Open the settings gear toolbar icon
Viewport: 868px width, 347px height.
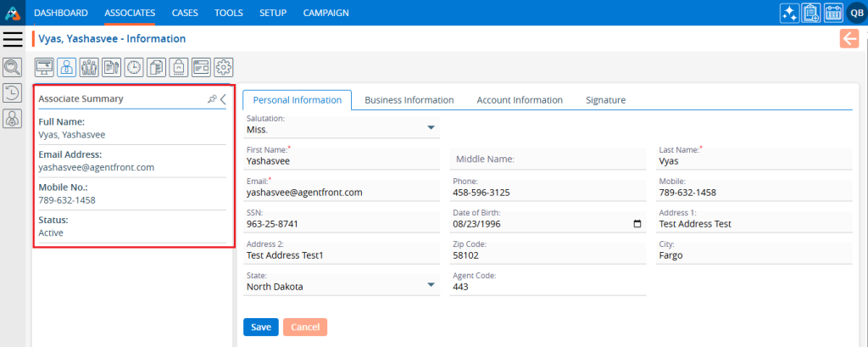224,67
